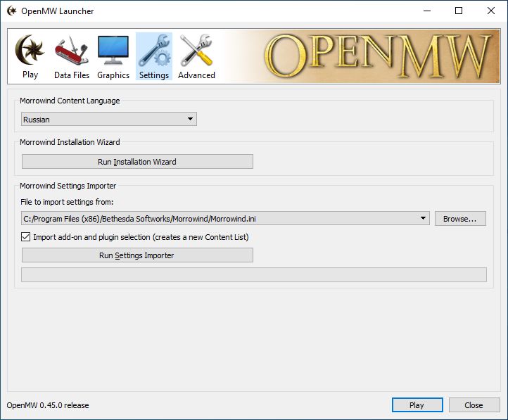
Task: Click the Browse... button
Action: pyautogui.click(x=460, y=219)
